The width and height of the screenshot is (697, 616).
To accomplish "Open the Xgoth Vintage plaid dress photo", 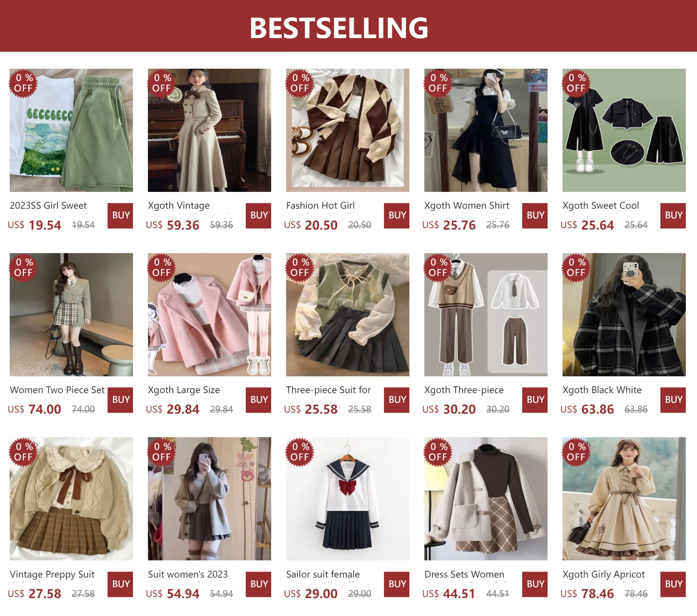I will point(210,130).
